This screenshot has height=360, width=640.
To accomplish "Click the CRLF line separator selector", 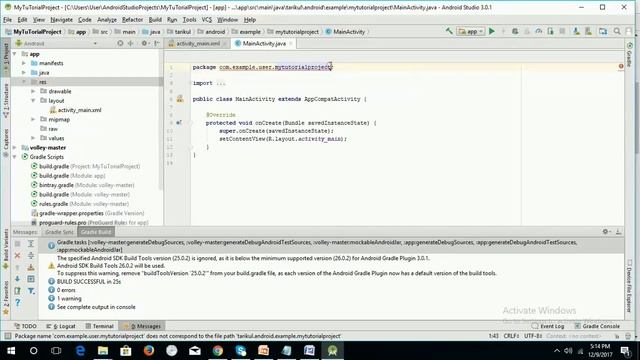I will (x=511, y=336).
